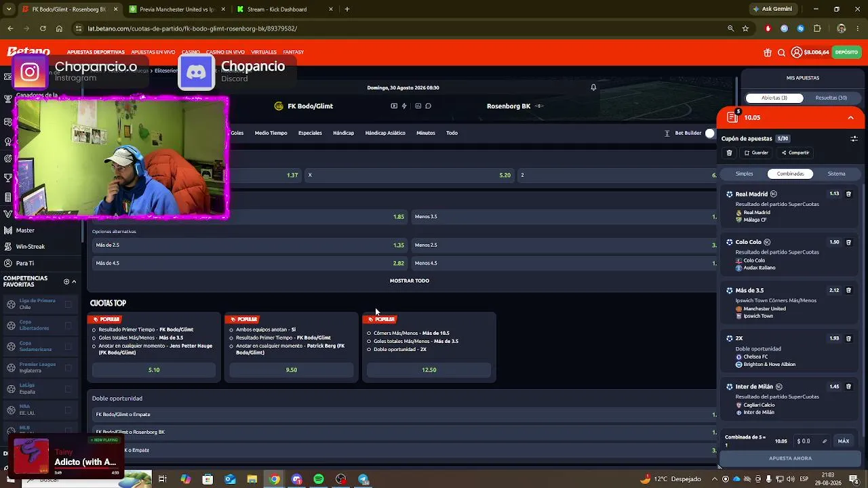
Task: Open bet slip settings sliders icon
Action: (854, 138)
